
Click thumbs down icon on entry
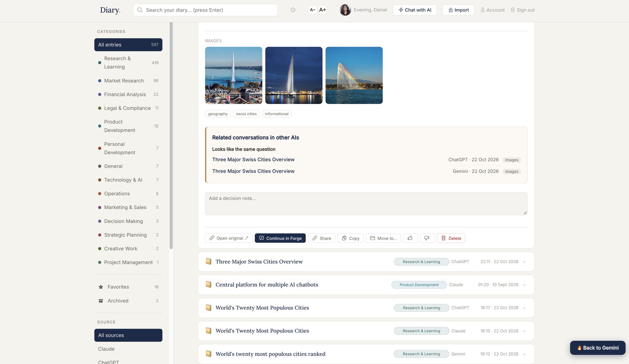pos(427,238)
